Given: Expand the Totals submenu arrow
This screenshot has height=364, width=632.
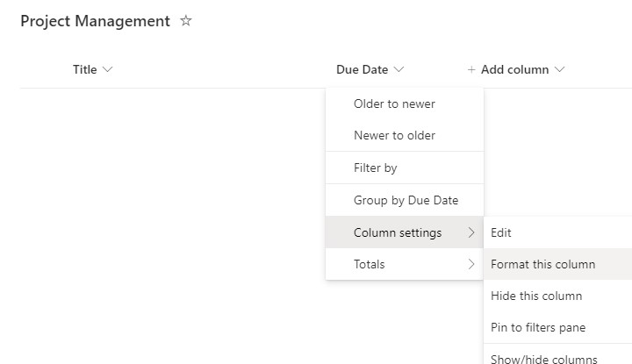Looking at the screenshot, I should pyautogui.click(x=471, y=264).
